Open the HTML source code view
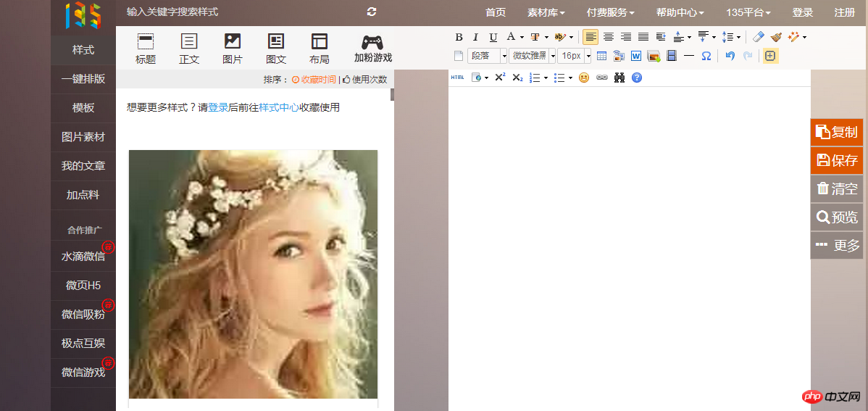Screen dimensions: 868x411 pos(457,78)
